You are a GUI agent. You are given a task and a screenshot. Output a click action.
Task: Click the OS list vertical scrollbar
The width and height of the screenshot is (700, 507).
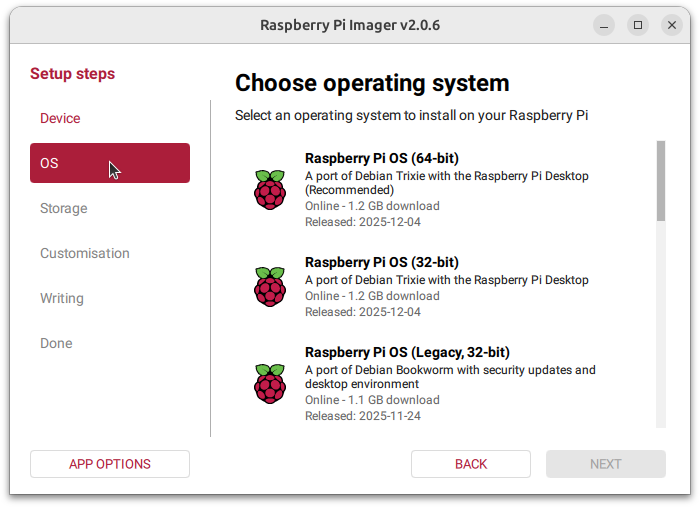point(660,181)
